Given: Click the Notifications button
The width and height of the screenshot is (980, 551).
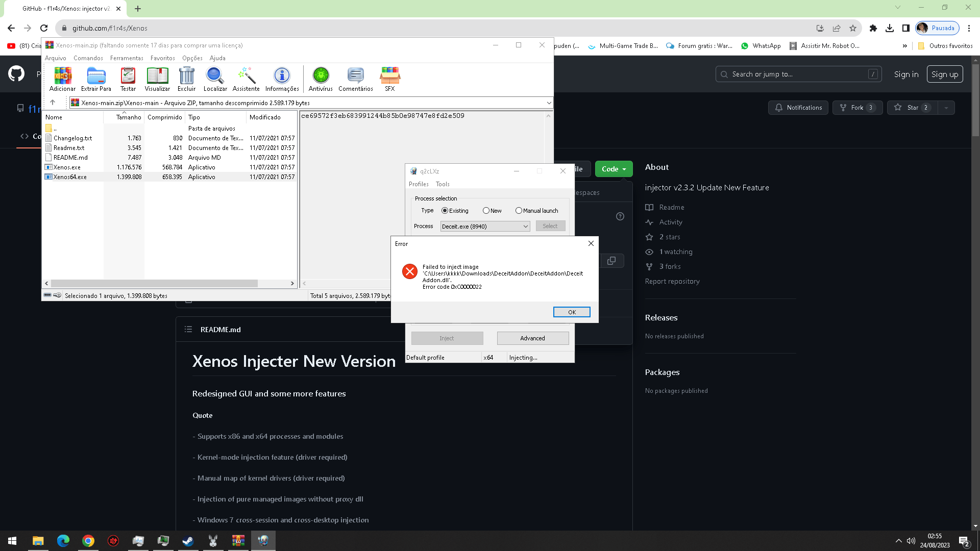Looking at the screenshot, I should [x=798, y=108].
